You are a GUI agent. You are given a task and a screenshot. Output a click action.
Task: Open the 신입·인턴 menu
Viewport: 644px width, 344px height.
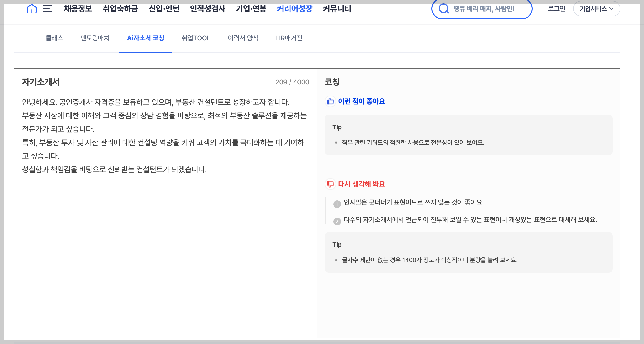pyautogui.click(x=164, y=9)
